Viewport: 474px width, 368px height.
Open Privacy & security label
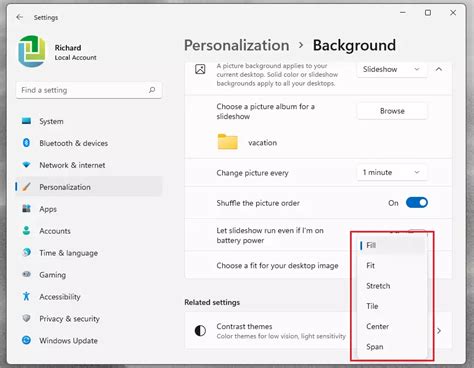[x=69, y=319]
